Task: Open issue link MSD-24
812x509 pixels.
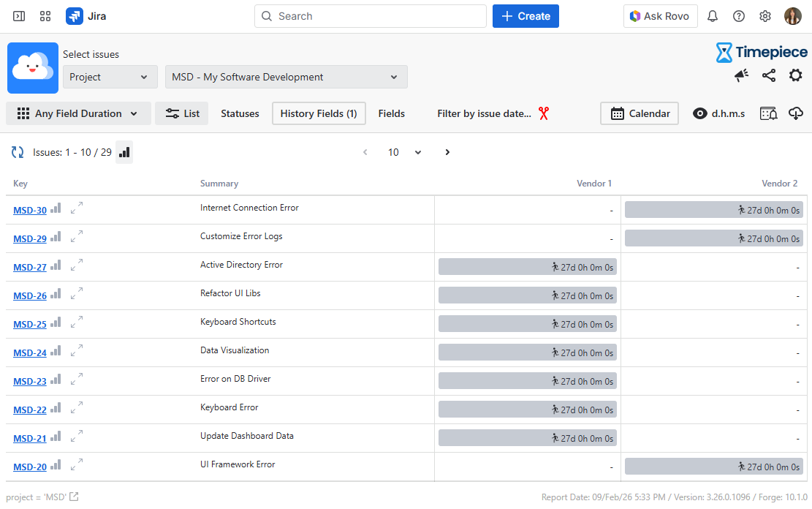Action: [x=30, y=353]
